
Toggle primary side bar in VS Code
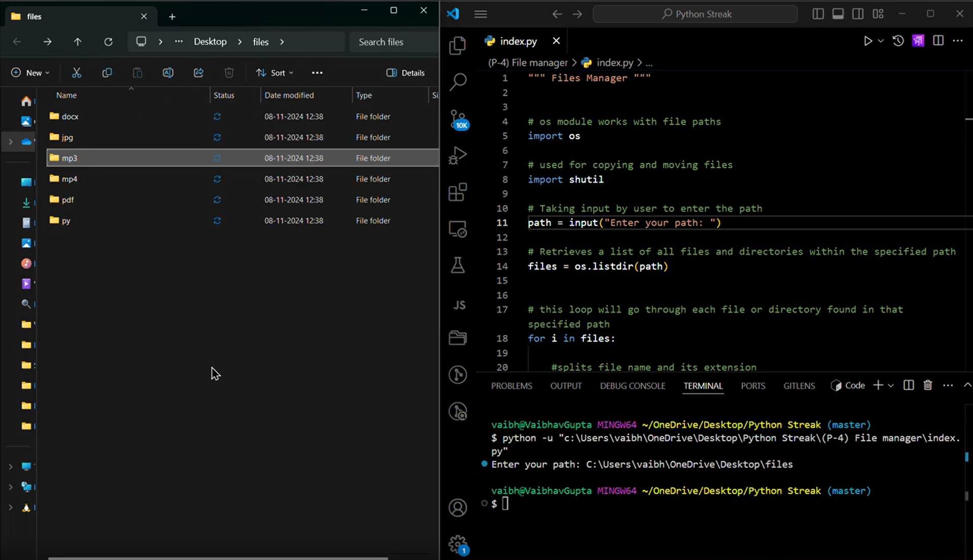[x=818, y=14]
